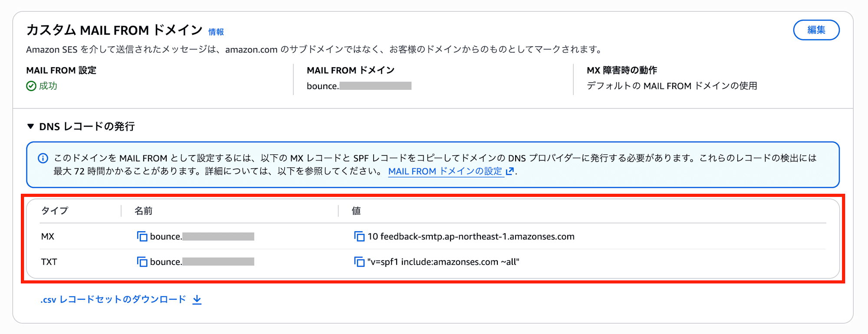
Task: Click the external link icon after MAIL FROM ドメインの設定
Action: (x=510, y=171)
